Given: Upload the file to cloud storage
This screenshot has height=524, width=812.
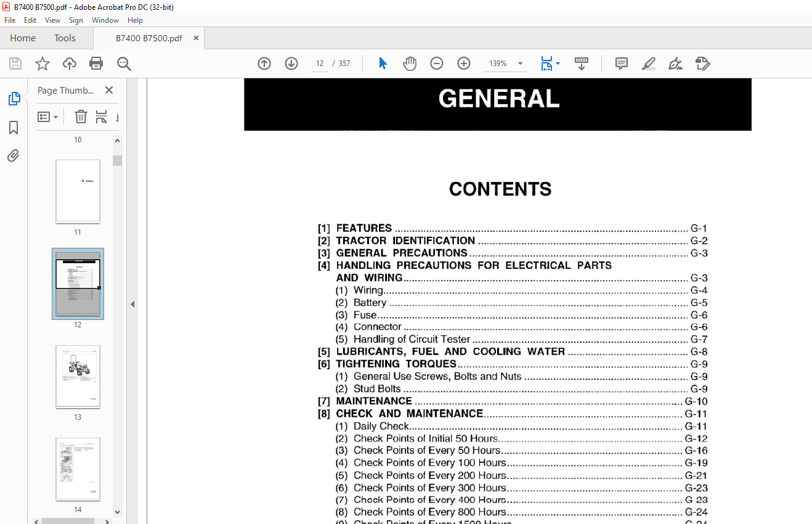Looking at the screenshot, I should (70, 63).
